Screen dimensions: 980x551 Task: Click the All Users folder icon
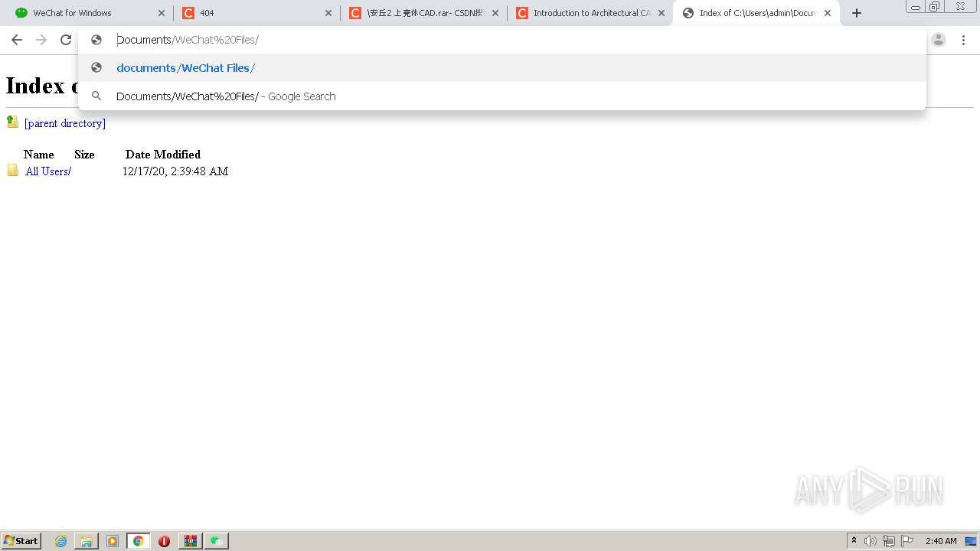pos(13,171)
